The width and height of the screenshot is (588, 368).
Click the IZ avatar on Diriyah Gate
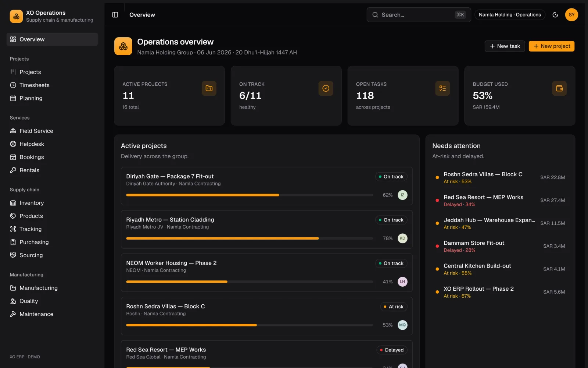coord(402,195)
